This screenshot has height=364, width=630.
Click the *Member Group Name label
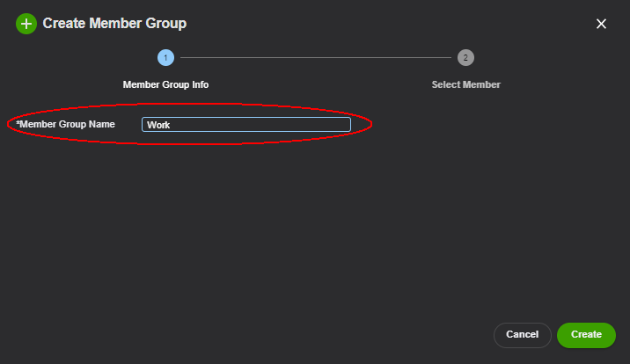click(x=65, y=124)
